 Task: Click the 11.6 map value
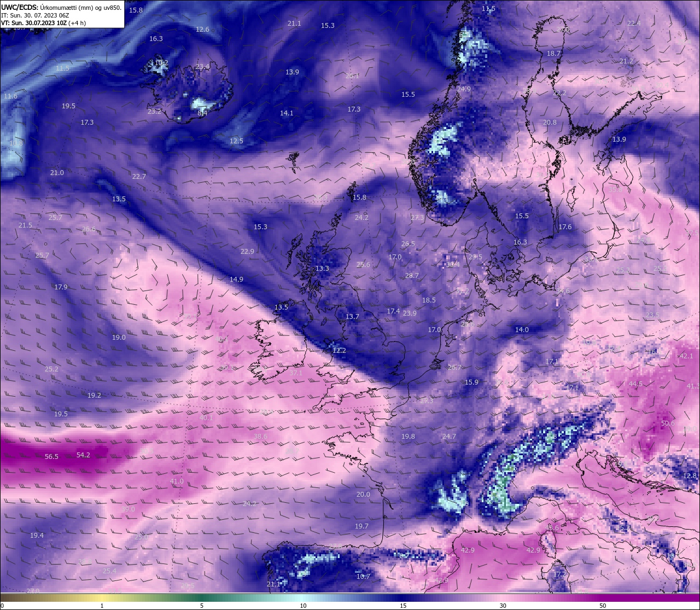10,96
